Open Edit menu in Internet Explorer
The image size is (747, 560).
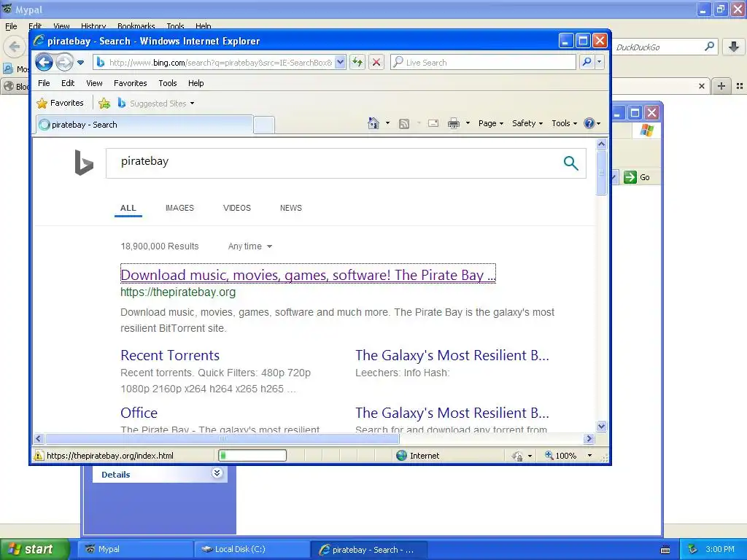click(68, 83)
